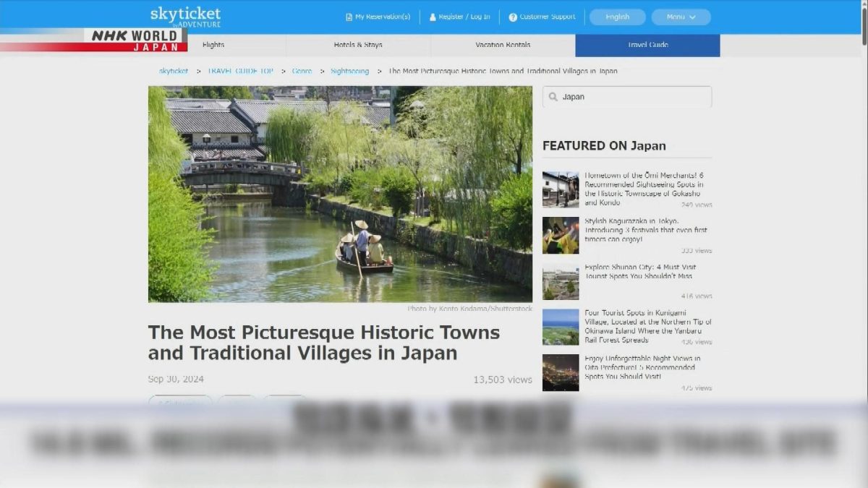Click the calendar icon beside My Reservation(s)
The image size is (868, 488).
coord(349,17)
